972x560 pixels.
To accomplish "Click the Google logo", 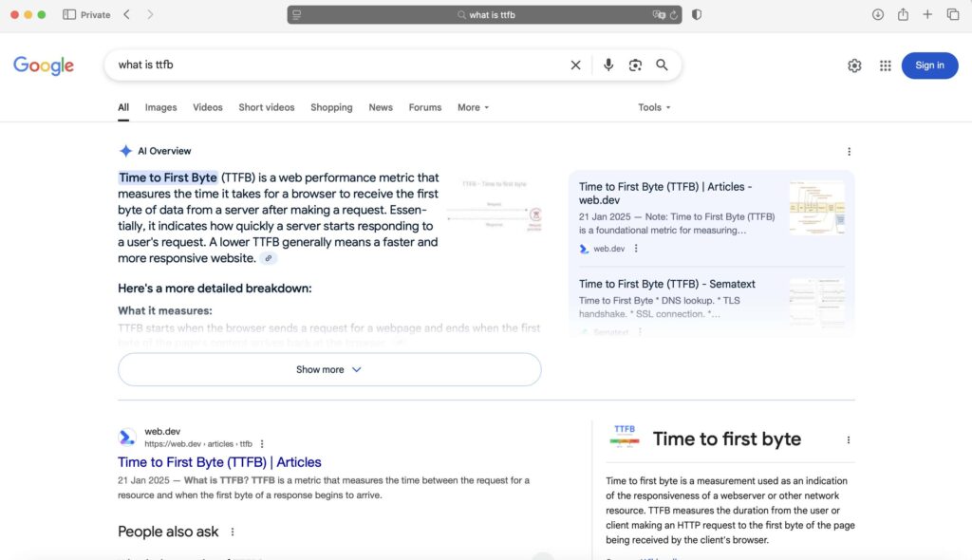I will pyautogui.click(x=44, y=65).
